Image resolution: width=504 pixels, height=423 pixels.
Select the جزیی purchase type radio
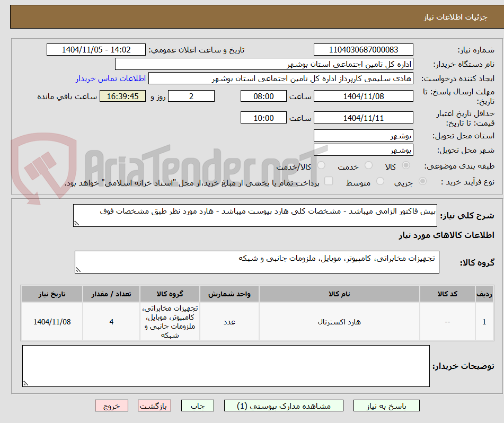click(422, 181)
